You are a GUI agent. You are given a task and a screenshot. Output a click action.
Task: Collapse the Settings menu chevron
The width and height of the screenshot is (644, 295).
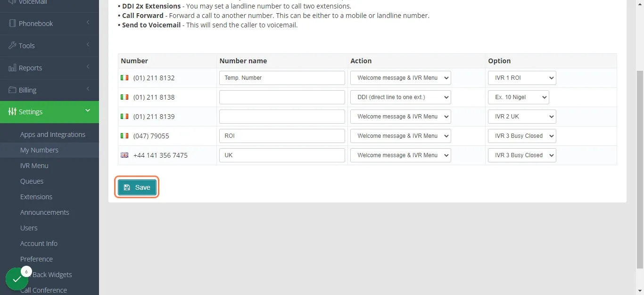click(88, 111)
